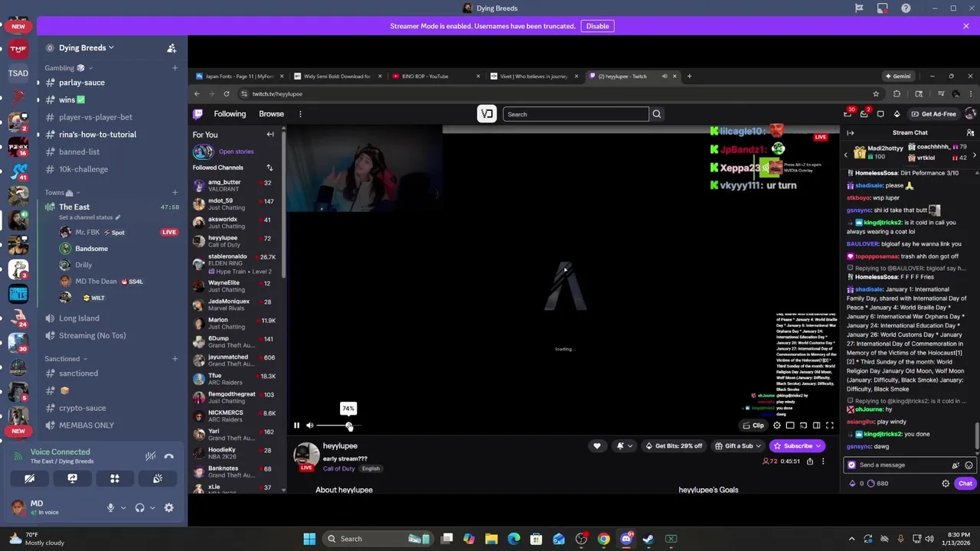
Task: Open Discord voice Activities launcher
Action: click(115, 478)
